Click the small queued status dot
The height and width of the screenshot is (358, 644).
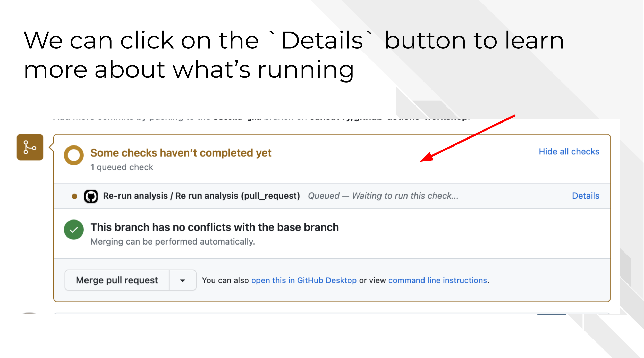click(74, 196)
